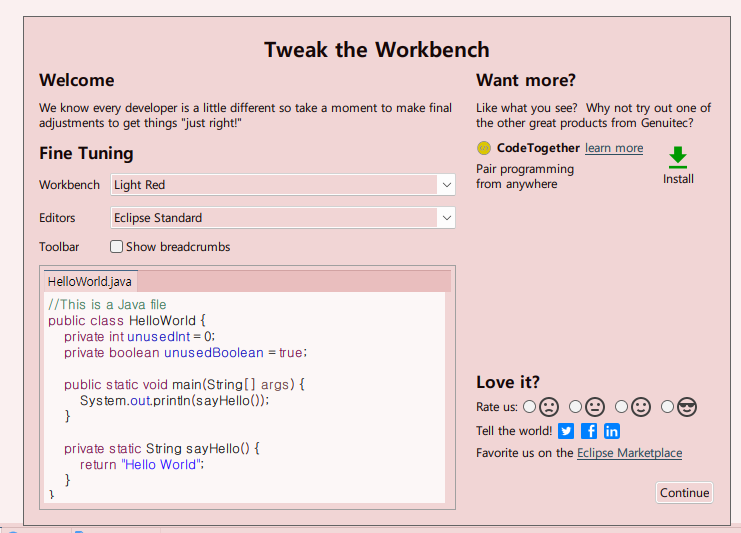Click the "private int unusedInt = 0;" line
This screenshot has height=533, width=741.
(x=139, y=336)
